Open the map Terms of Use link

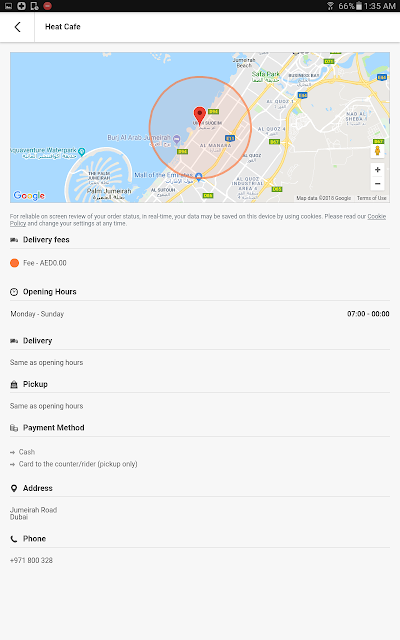371,198
